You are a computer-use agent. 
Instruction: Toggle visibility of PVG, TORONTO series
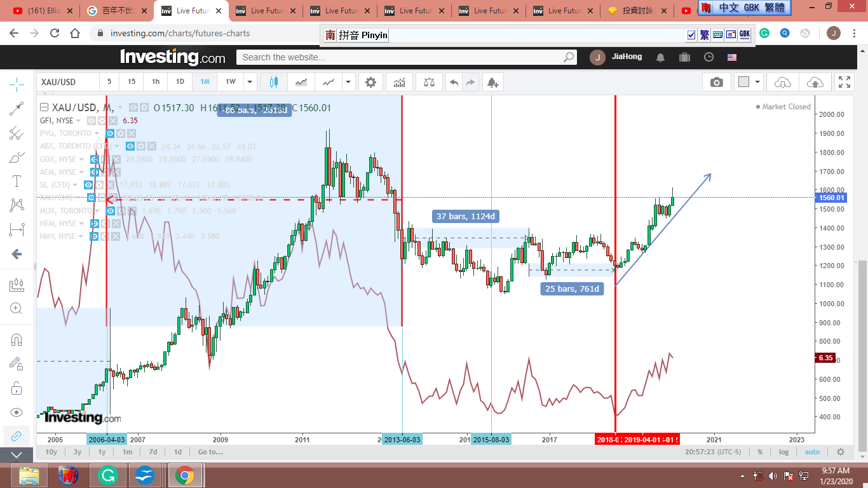click(110, 133)
